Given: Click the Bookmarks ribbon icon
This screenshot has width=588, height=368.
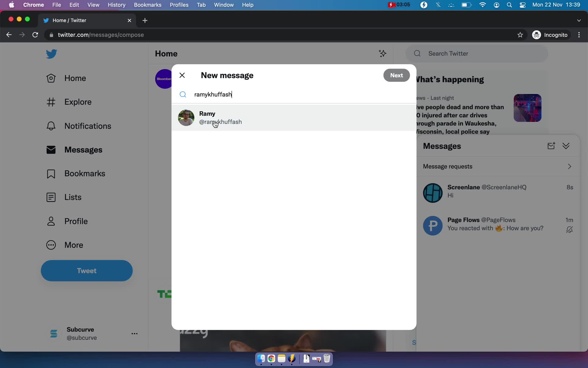Looking at the screenshot, I should pos(50,173).
